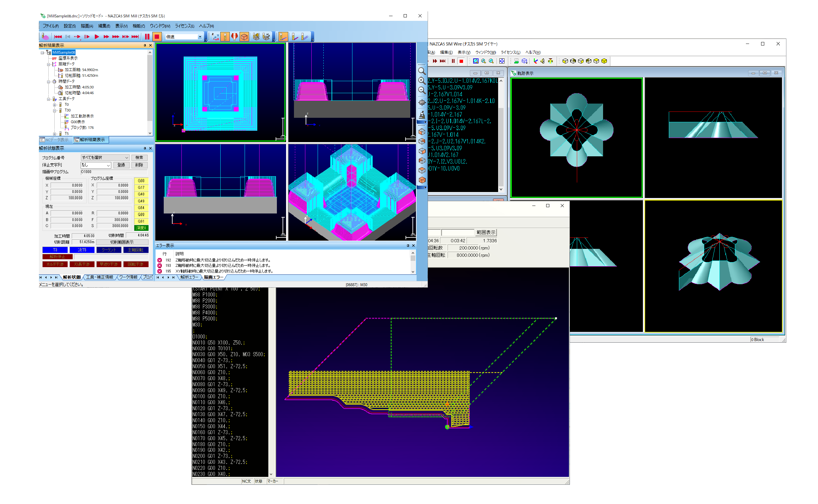Click the red pause button in Mill toolbar
Screen dimensions: 818x504
pyautogui.click(x=147, y=37)
